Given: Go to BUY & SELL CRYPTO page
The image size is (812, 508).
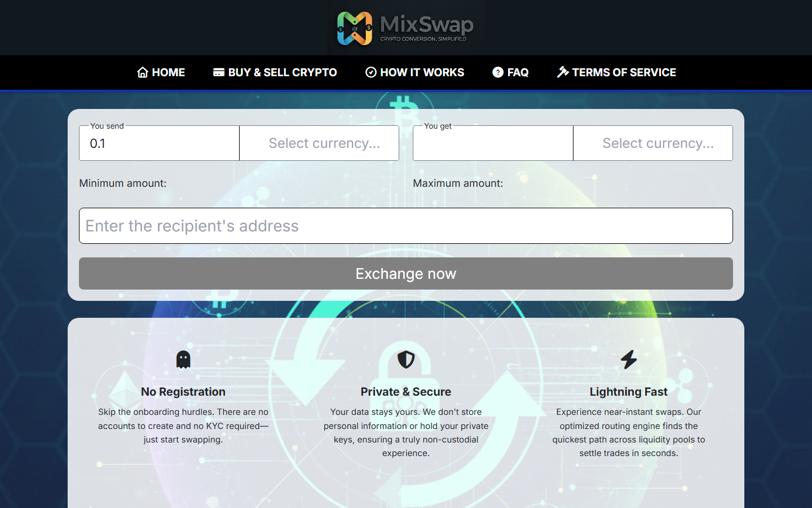Looking at the screenshot, I should click(x=275, y=72).
